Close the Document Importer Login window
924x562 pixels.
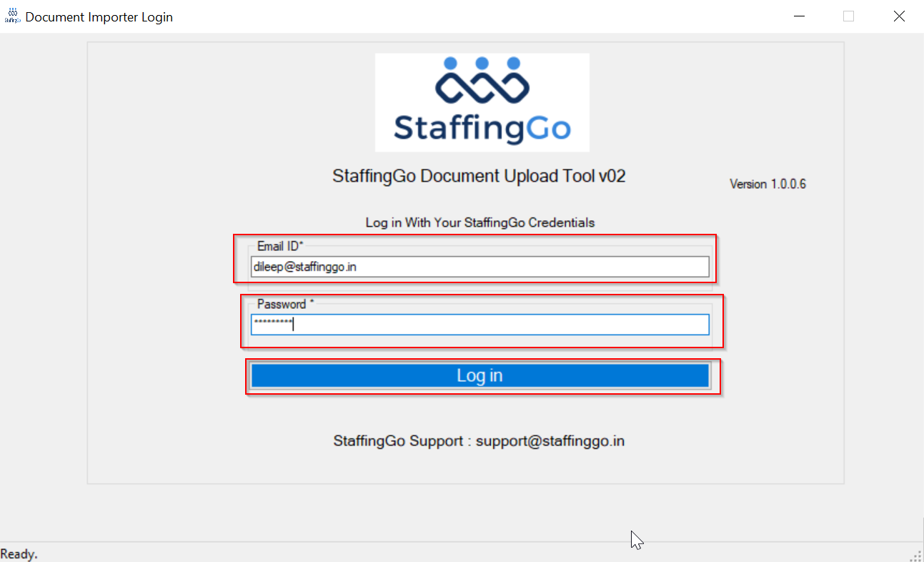click(899, 16)
